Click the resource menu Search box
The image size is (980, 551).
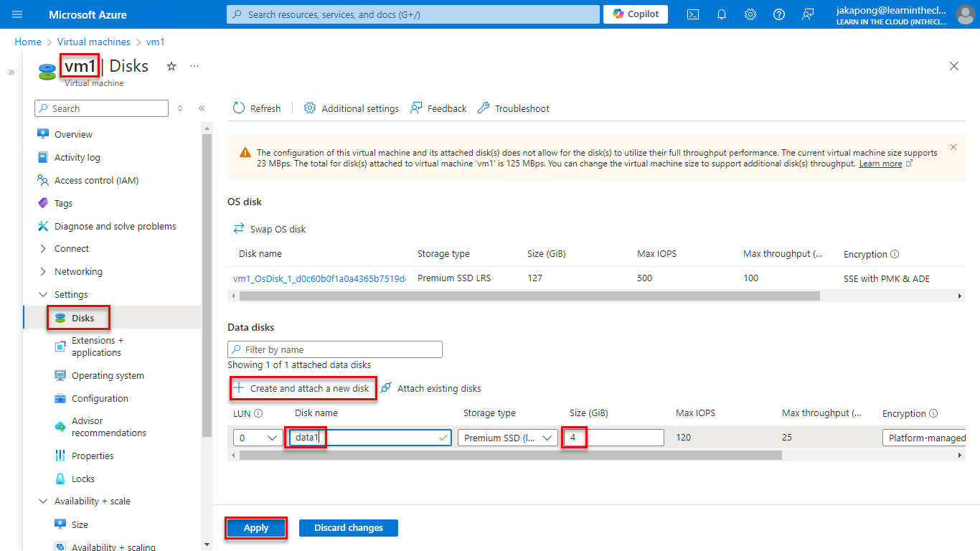(x=101, y=108)
